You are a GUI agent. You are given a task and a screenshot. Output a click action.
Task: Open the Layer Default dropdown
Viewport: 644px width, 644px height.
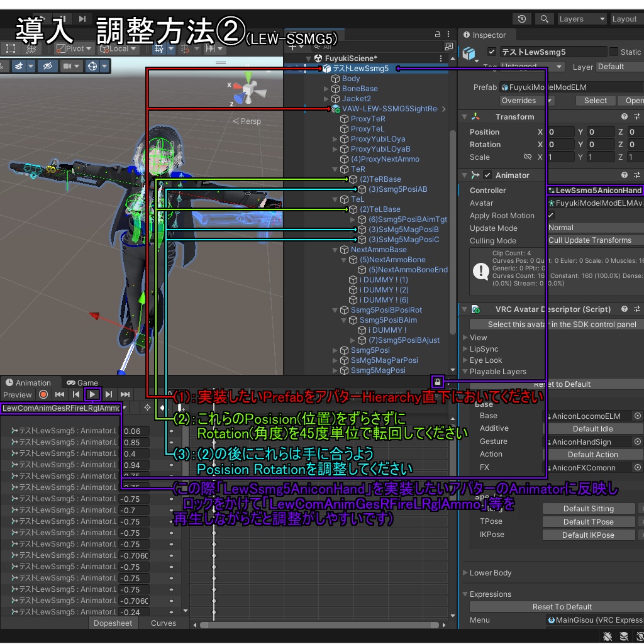(x=619, y=67)
